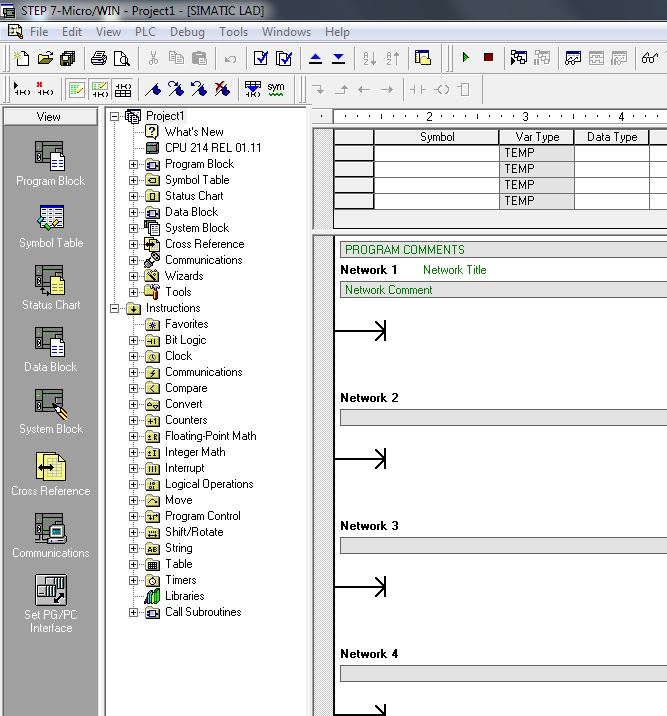The width and height of the screenshot is (667, 716).
Task: Select Favorites in instruction tree
Action: [187, 324]
